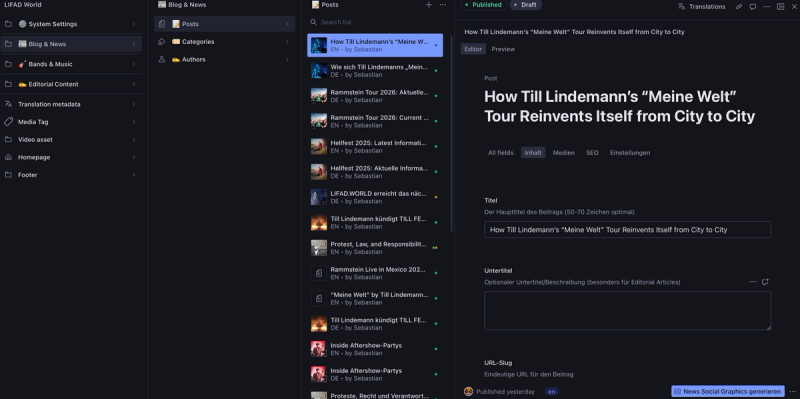Click Homepage house icon
The height and width of the screenshot is (399, 800).
[x=8, y=157]
